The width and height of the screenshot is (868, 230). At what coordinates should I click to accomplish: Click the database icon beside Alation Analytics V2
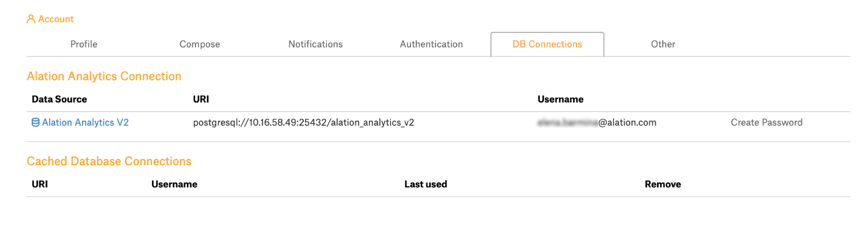click(x=35, y=122)
